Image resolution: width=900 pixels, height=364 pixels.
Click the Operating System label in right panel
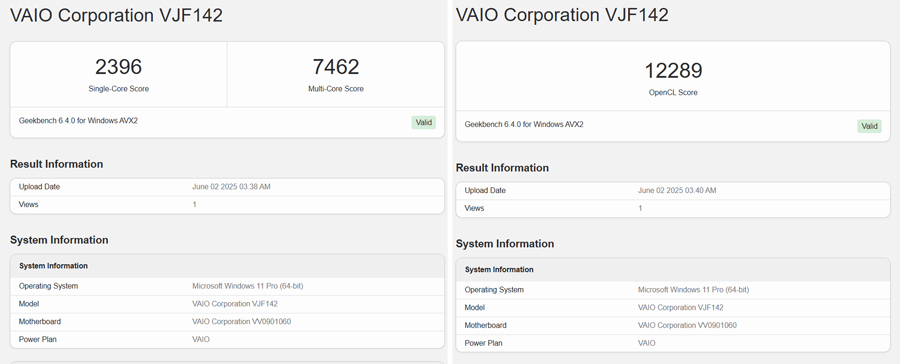click(494, 290)
